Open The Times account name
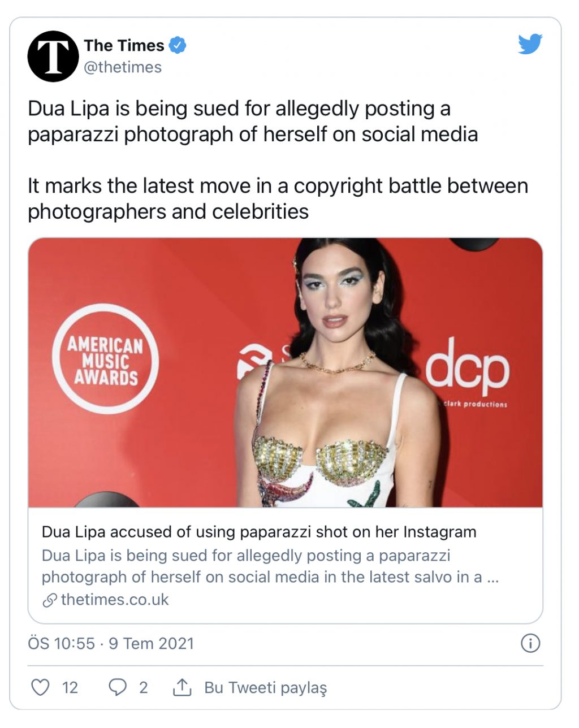This screenshot has height=728, width=579. [x=124, y=45]
